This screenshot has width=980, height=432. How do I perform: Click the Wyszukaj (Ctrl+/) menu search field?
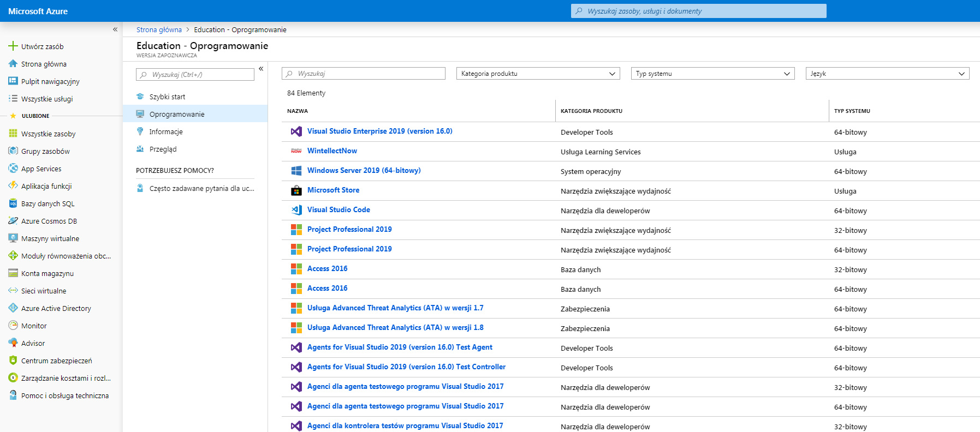195,74
